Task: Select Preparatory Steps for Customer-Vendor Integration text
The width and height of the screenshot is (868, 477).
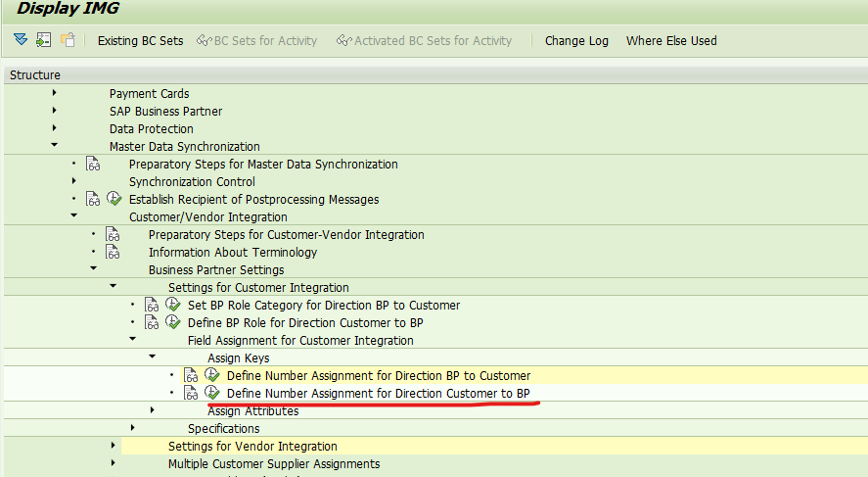Action: coord(286,235)
